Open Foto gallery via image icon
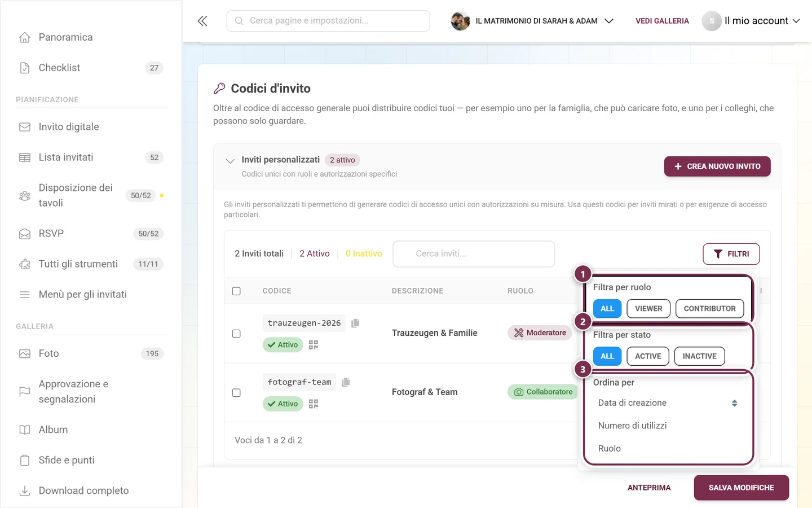 (25, 354)
